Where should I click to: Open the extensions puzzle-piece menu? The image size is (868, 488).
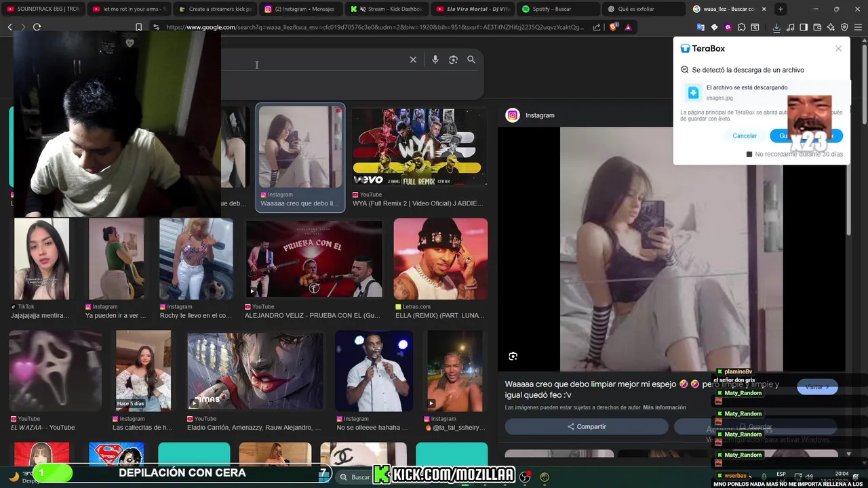pyautogui.click(x=741, y=27)
